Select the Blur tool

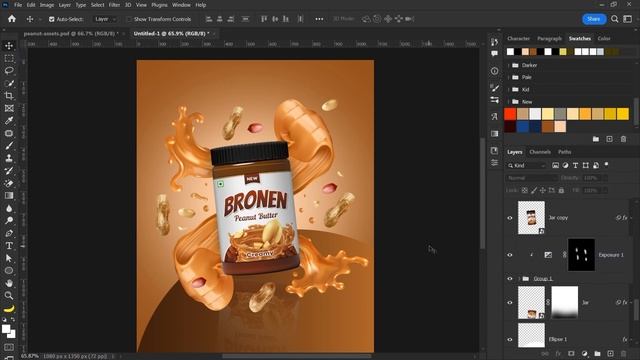coord(9,208)
